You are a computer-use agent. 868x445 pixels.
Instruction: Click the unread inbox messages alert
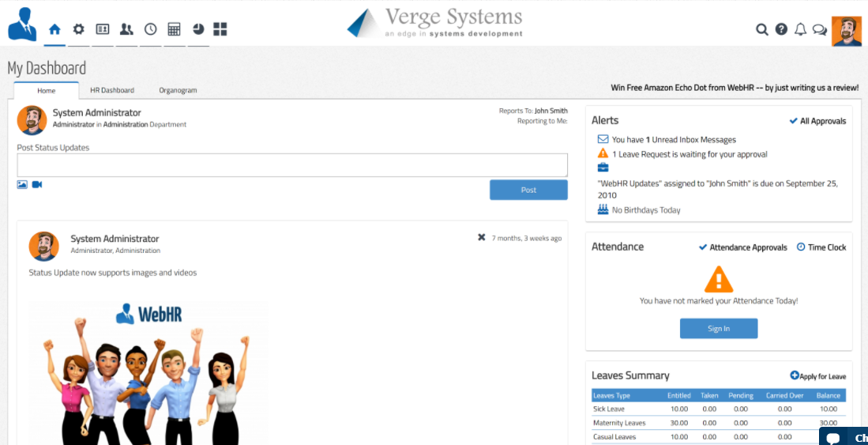pos(674,140)
